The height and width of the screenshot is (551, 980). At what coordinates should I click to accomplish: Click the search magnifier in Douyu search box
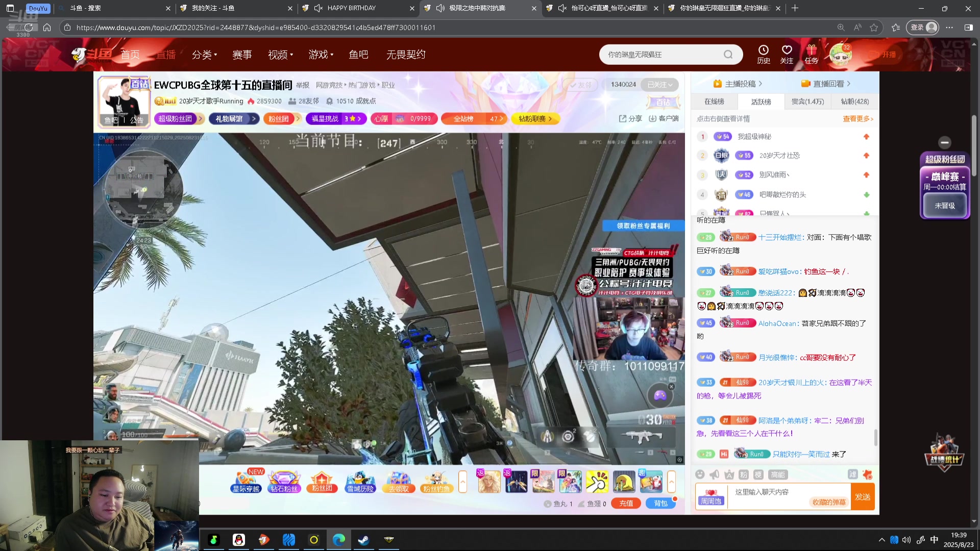tap(728, 55)
